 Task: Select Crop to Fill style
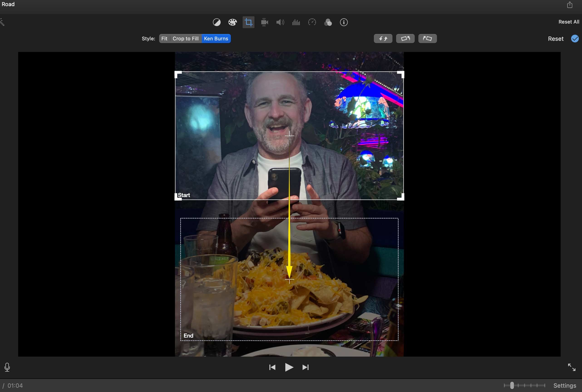pos(185,39)
